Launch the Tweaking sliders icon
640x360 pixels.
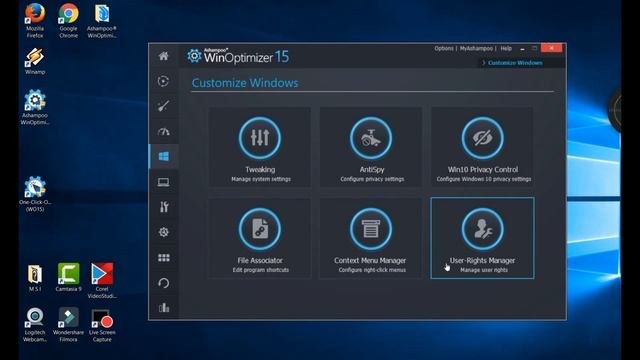(x=260, y=138)
